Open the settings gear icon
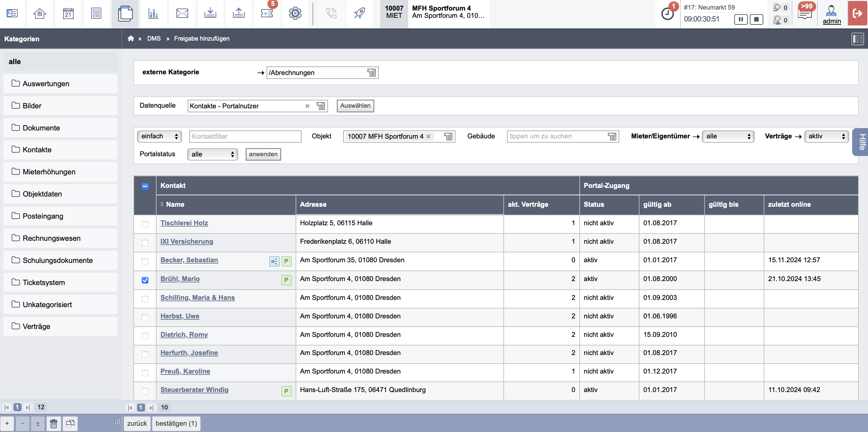 [295, 14]
